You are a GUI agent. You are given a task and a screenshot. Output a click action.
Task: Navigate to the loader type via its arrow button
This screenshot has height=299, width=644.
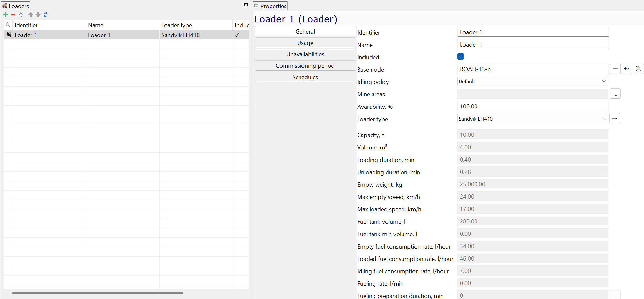click(615, 118)
